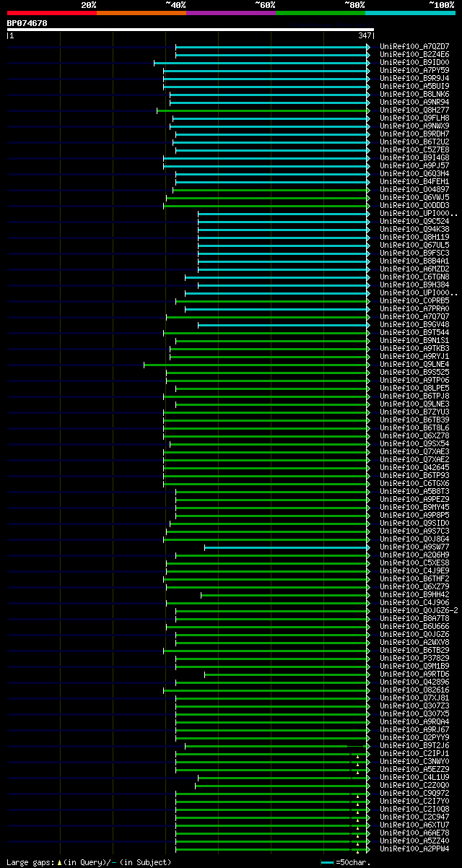Select the UniRef100_B7ZYU3 label
Viewport: 462px width, 868px height.
pyautogui.click(x=414, y=412)
